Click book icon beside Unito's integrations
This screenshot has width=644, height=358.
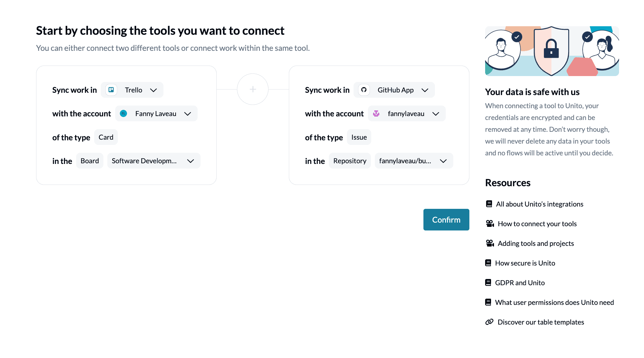pyautogui.click(x=489, y=204)
